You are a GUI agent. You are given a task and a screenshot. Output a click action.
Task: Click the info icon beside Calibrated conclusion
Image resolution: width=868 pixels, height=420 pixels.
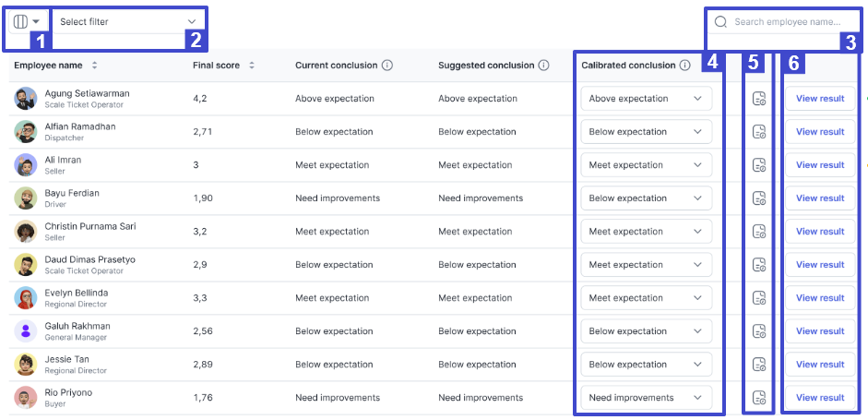pos(685,66)
